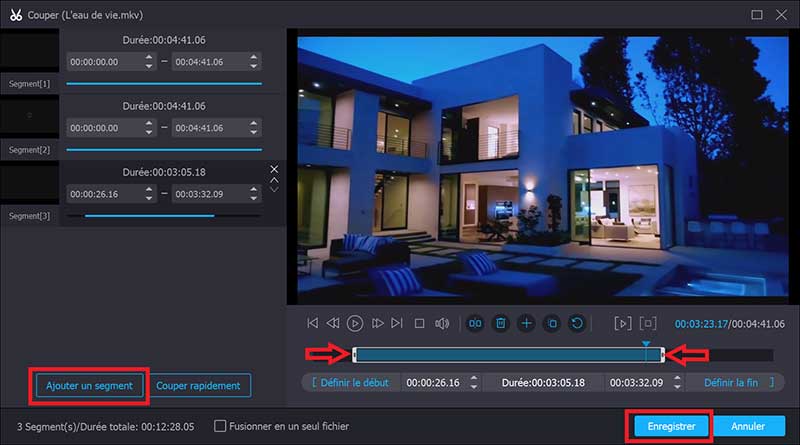This screenshot has width=800, height=445.
Task: Click 'Ajouter un segment' button
Action: click(90, 385)
